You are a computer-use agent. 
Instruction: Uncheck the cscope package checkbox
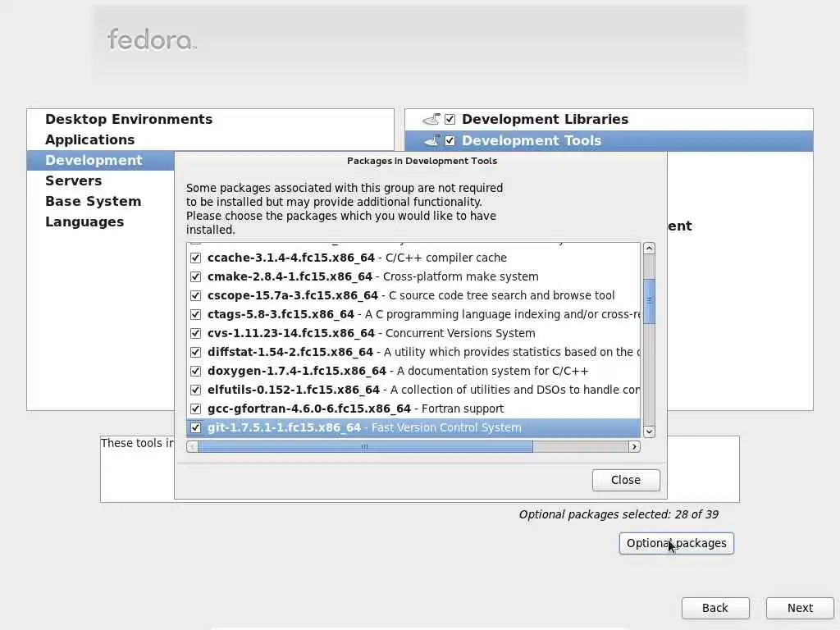coord(195,295)
